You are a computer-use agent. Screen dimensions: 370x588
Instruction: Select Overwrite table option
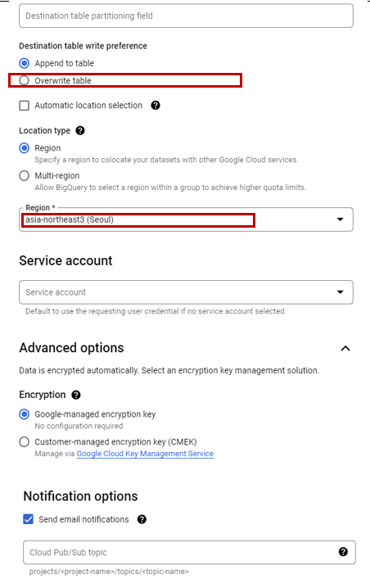25,80
